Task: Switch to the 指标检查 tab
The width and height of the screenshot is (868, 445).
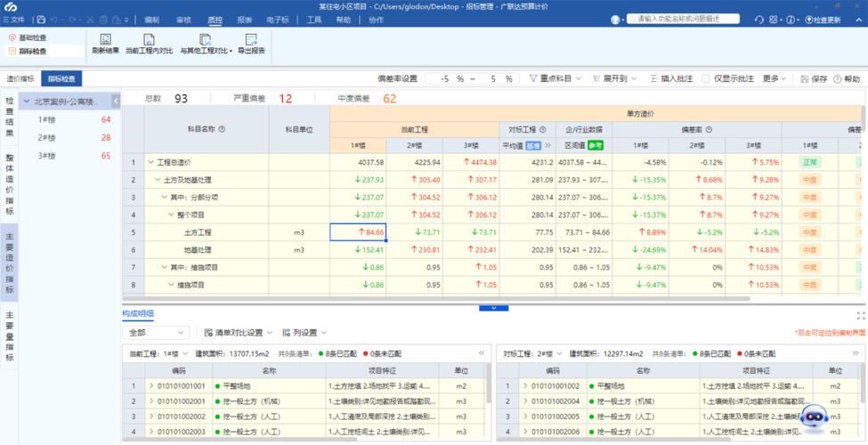Action: click(61, 79)
